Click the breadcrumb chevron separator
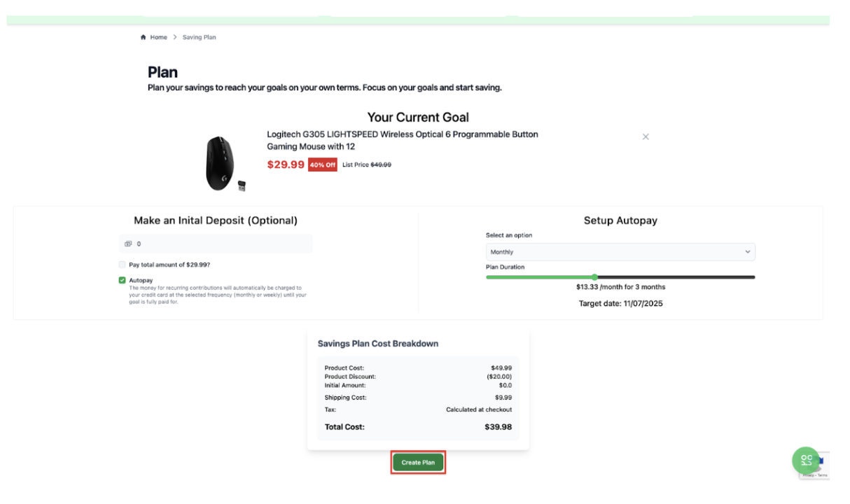Viewport: 850px width, 504px height. [x=175, y=37]
